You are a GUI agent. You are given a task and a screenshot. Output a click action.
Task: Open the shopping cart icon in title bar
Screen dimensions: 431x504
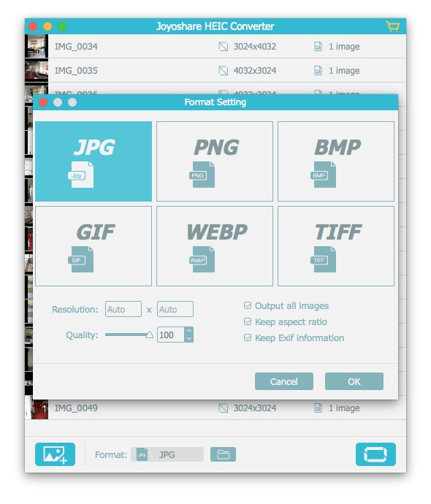point(392,26)
